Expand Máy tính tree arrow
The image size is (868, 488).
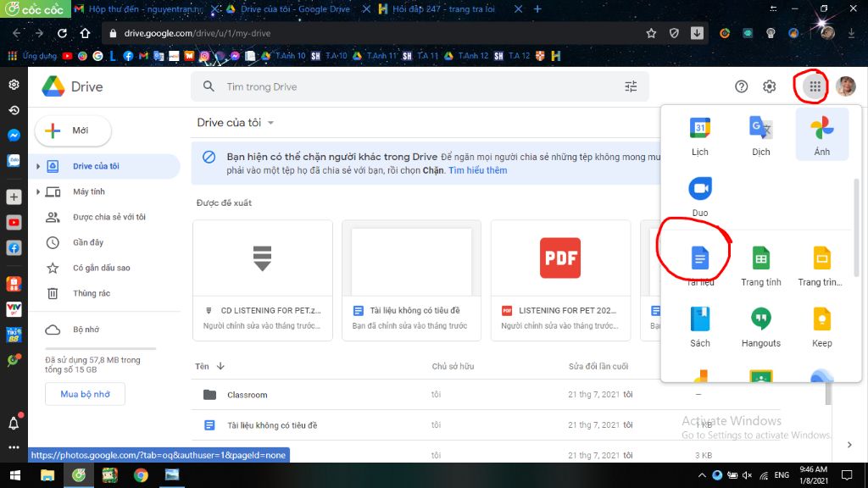tap(37, 191)
